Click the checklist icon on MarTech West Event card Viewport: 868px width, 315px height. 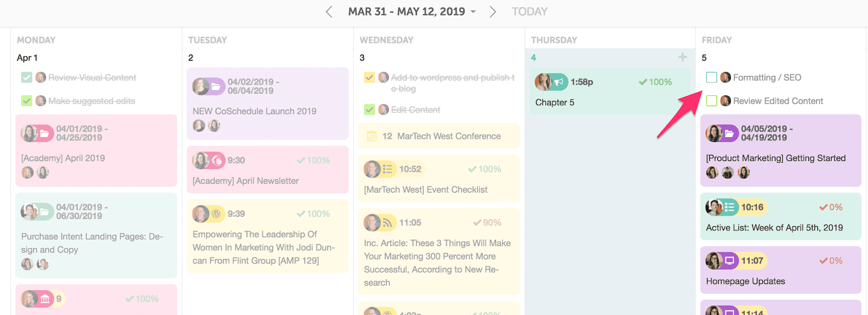click(x=387, y=169)
